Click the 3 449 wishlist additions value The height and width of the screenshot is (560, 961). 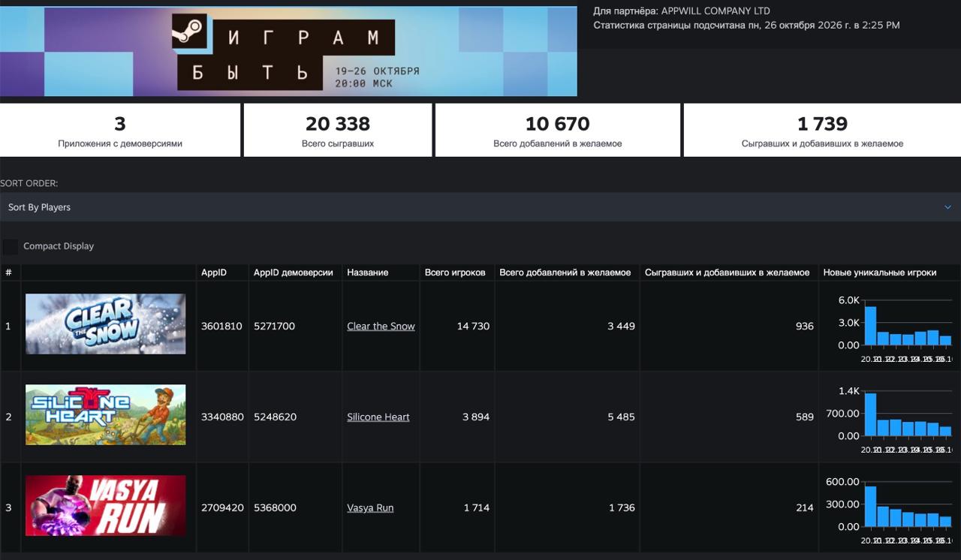tap(621, 327)
